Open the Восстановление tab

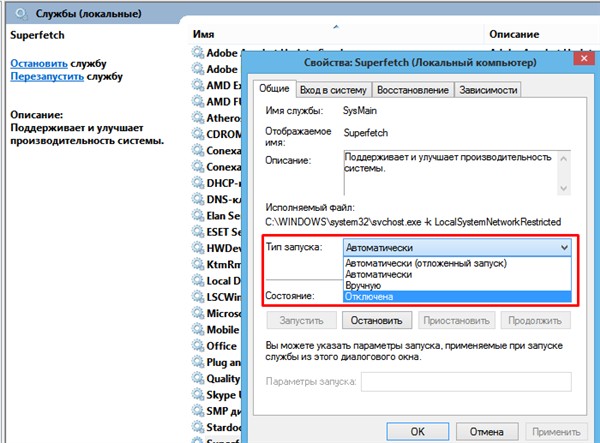[412, 90]
